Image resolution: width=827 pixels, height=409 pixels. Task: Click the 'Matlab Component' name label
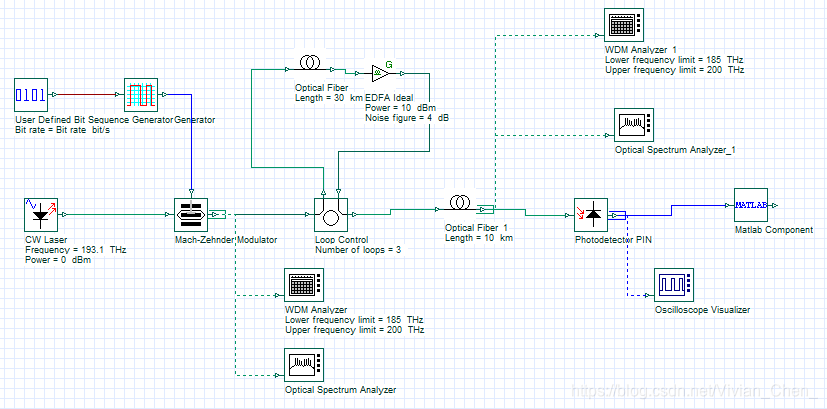point(774,230)
